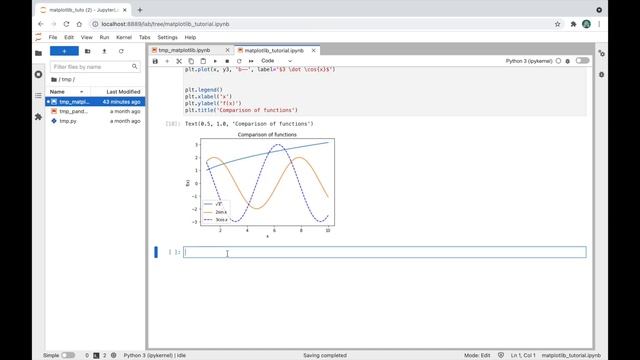Select the tmp_matpl... notebook file
Image resolution: width=640 pixels, height=360 pixels.
point(95,102)
